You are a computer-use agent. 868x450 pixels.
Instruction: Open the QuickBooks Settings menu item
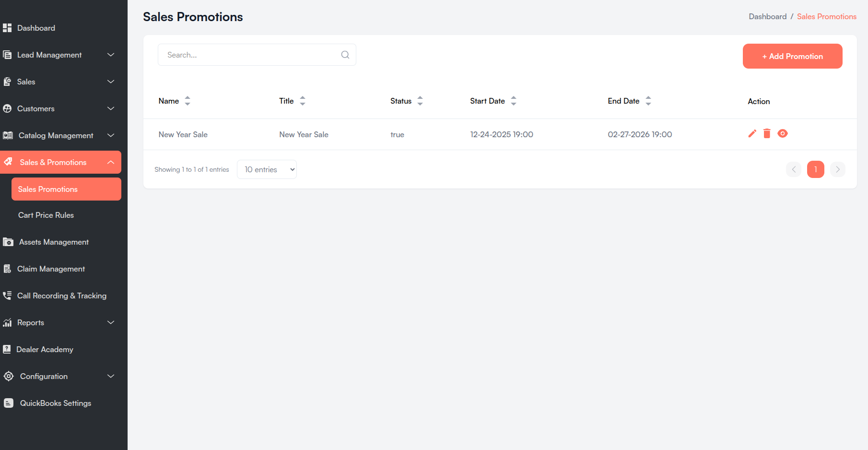[x=56, y=403]
